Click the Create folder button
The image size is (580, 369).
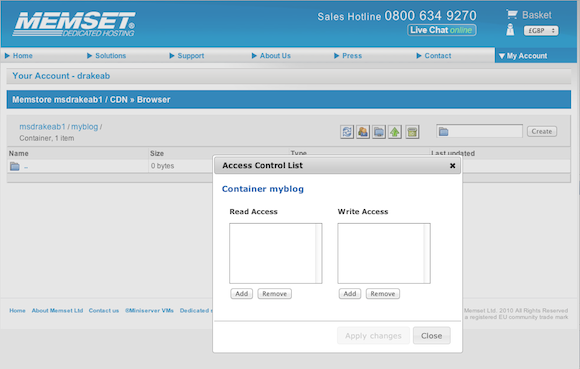coord(542,131)
